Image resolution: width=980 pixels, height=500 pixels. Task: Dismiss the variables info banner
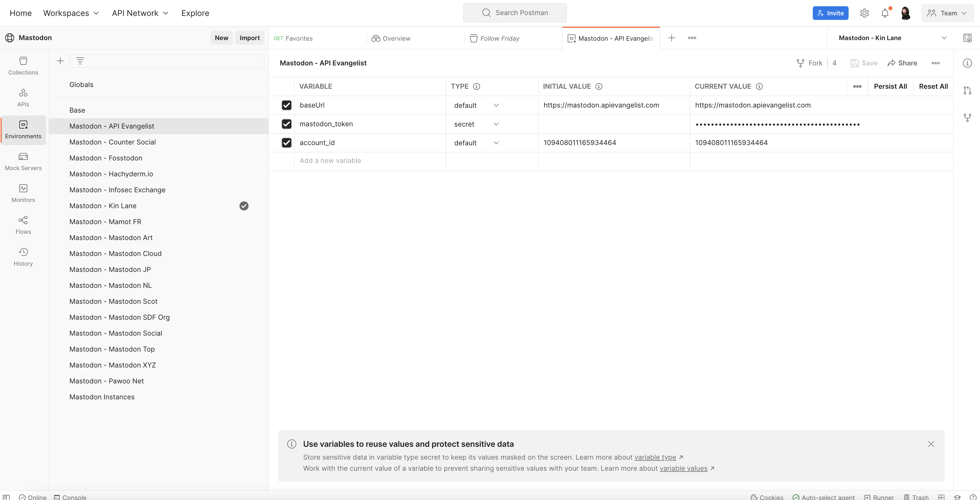click(x=931, y=444)
